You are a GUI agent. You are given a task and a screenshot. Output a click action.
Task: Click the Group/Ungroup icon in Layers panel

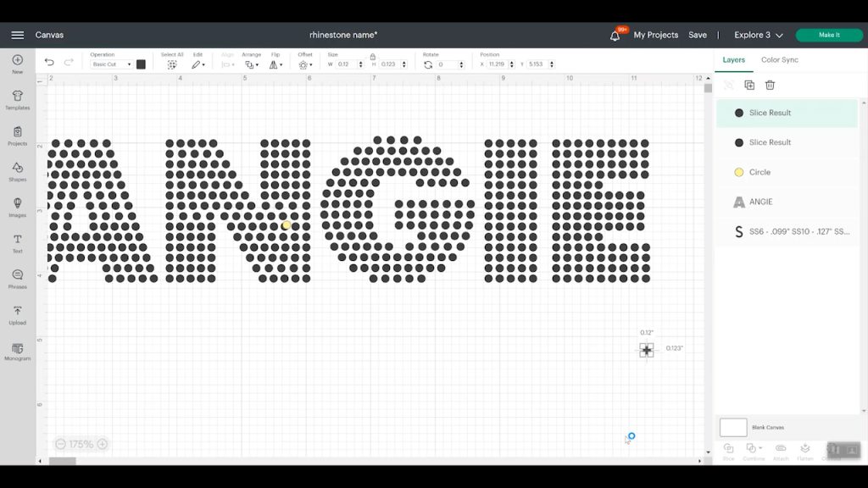[728, 85]
